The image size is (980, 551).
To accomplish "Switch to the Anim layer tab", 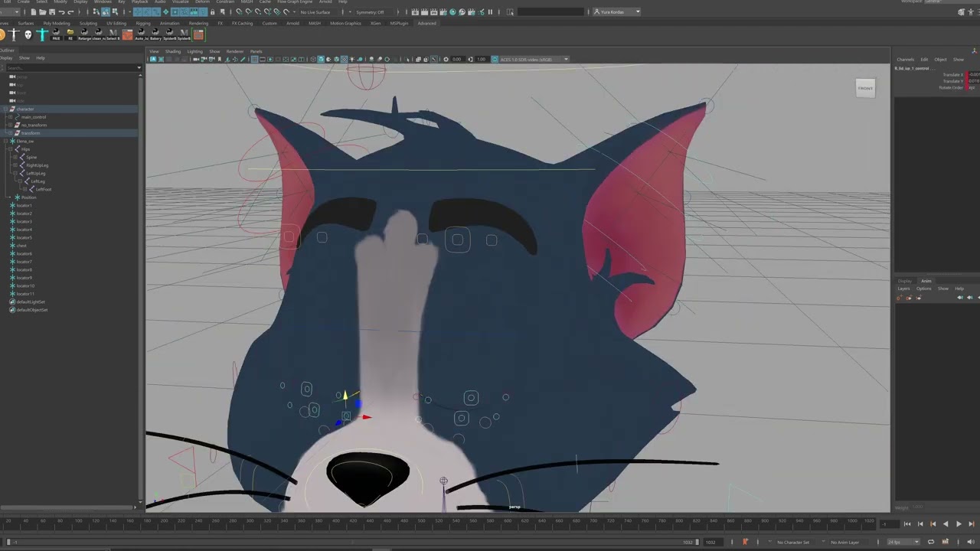I will [x=926, y=281].
